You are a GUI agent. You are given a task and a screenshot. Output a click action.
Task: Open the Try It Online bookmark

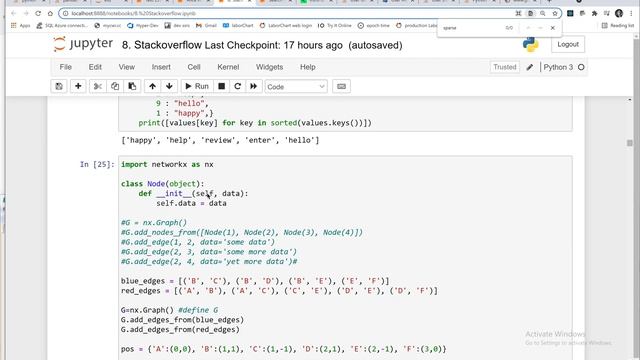click(335, 25)
